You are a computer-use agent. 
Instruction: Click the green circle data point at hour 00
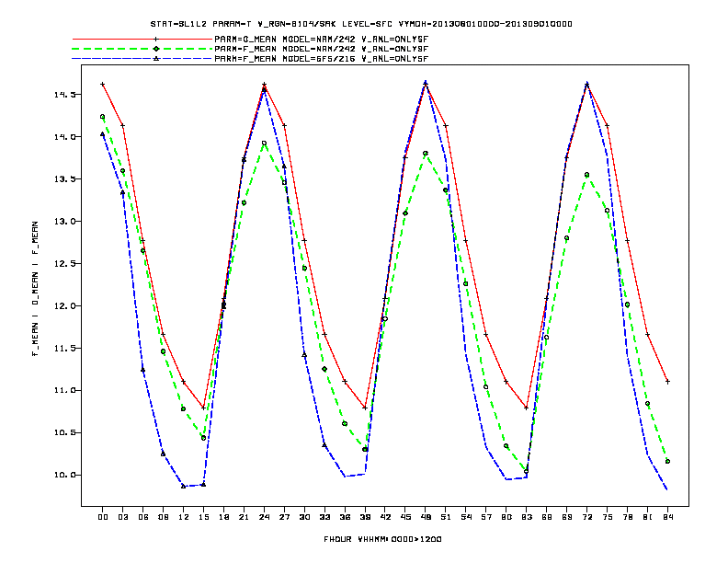pos(103,117)
